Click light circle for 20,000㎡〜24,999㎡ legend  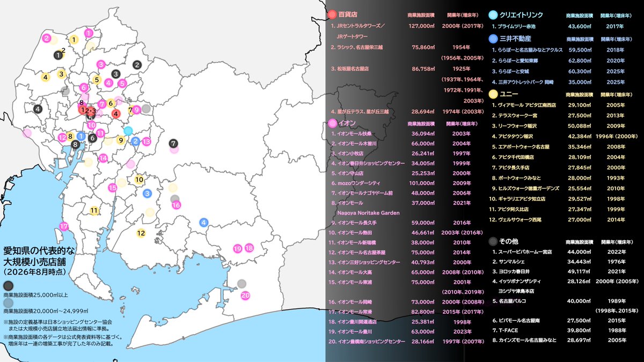[9, 302]
